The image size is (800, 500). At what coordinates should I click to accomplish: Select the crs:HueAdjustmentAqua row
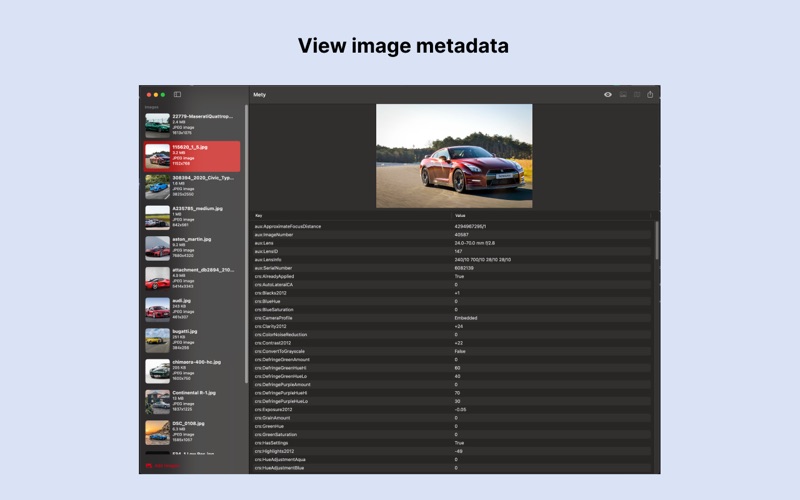pos(451,460)
